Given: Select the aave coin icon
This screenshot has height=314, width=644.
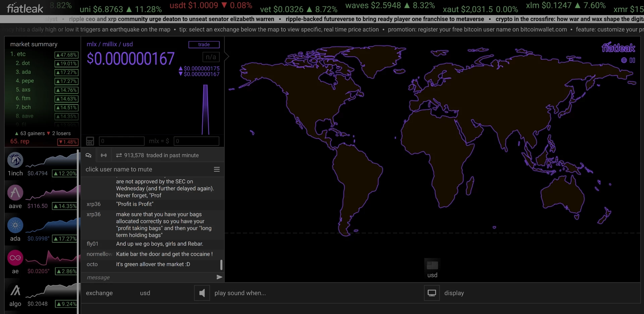Looking at the screenshot, I should [15, 193].
